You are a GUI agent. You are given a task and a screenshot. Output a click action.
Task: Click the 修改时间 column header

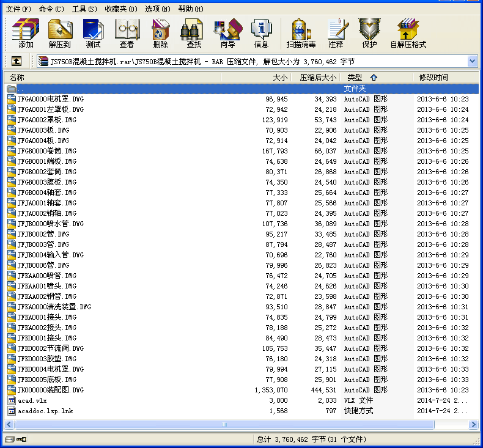point(433,78)
